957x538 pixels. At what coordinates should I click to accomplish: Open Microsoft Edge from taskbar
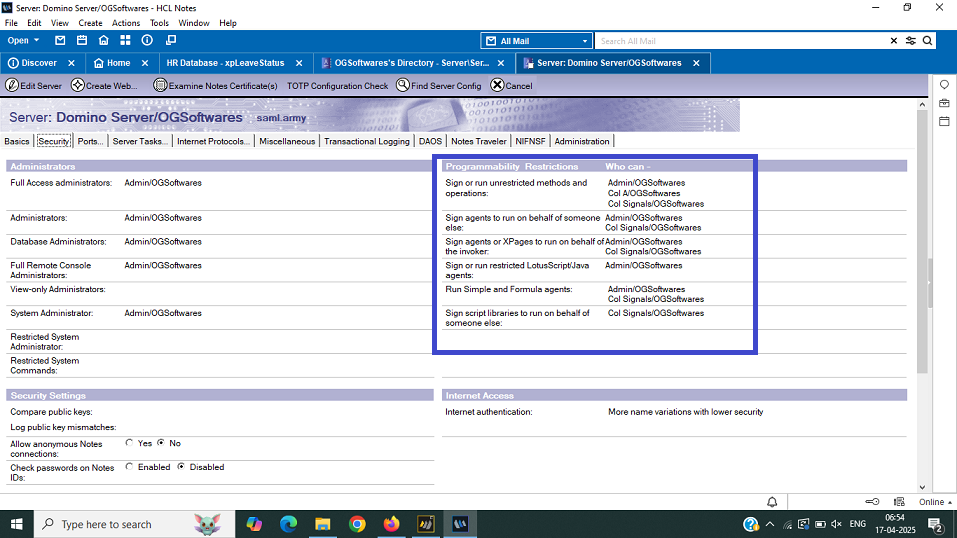point(288,524)
